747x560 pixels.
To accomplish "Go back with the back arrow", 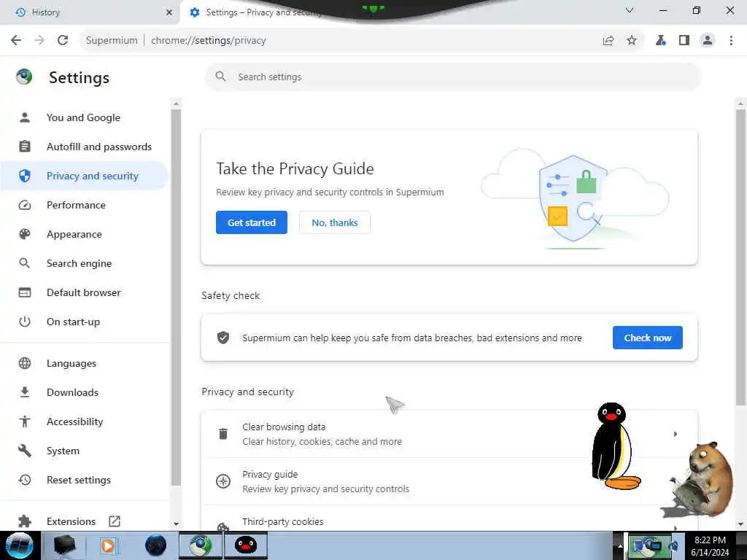I will (16, 41).
